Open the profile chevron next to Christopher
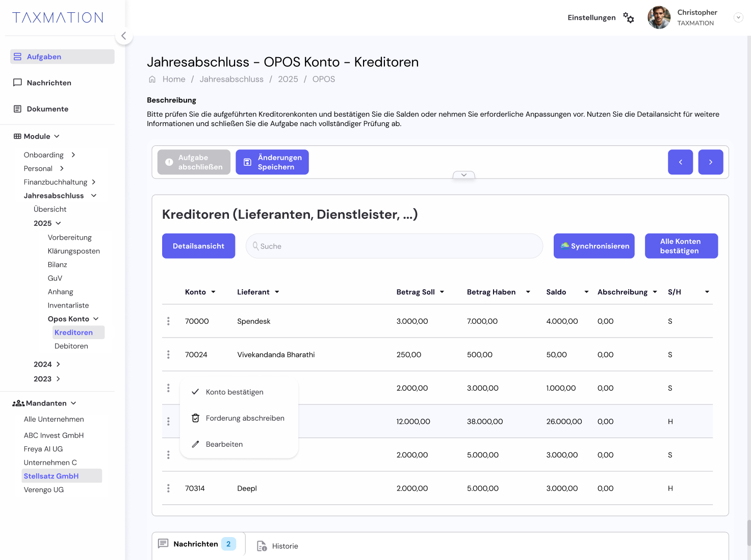The width and height of the screenshot is (751, 560). click(738, 17)
